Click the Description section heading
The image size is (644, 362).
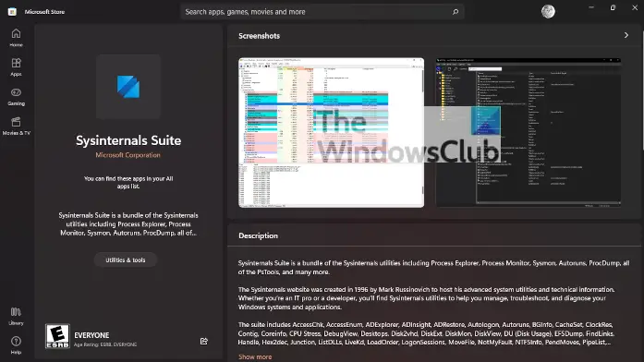click(258, 235)
